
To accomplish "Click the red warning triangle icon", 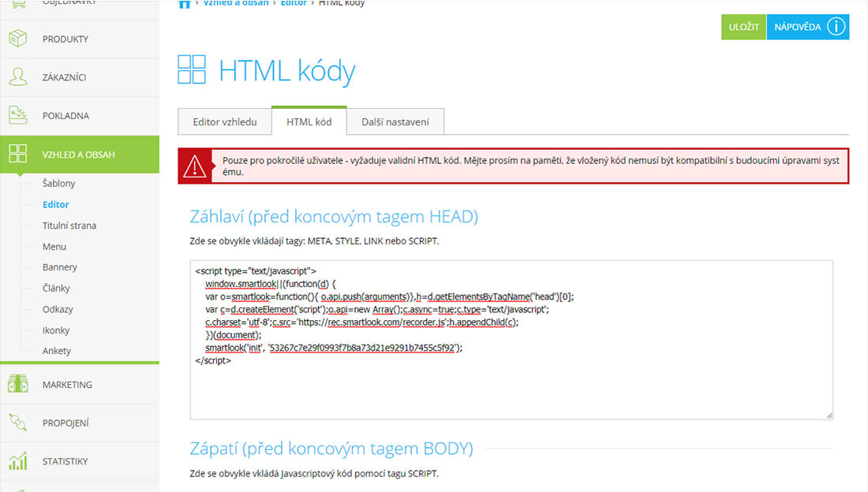I will [195, 166].
